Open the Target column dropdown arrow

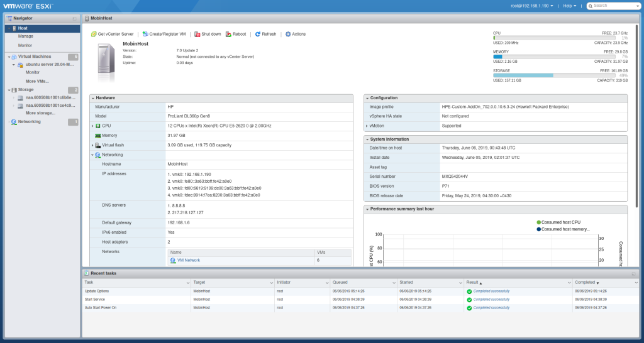[272, 283]
